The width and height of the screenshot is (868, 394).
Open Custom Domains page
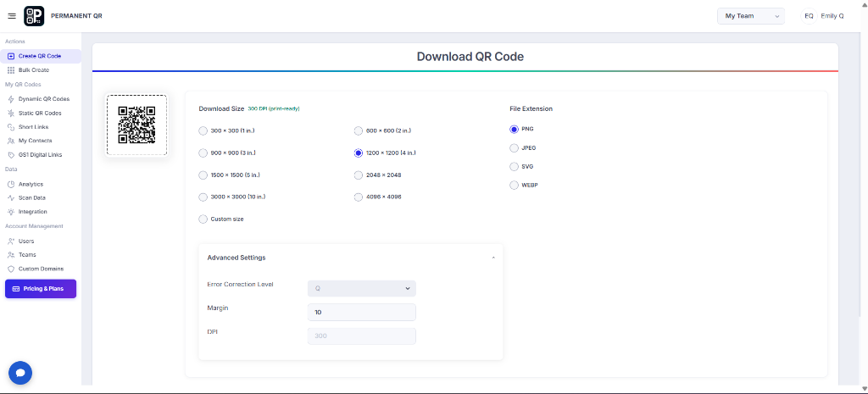coord(41,269)
